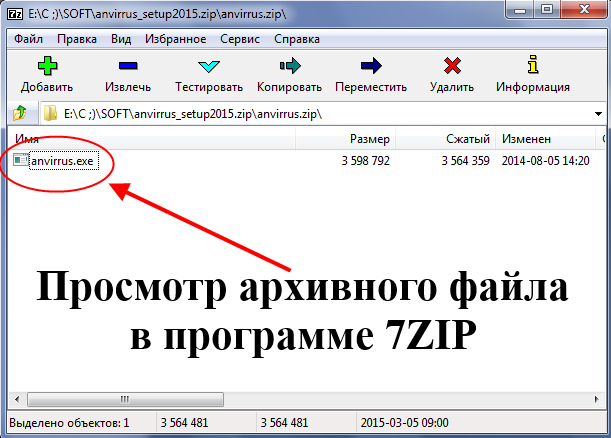Sort by the Сжатый column header
This screenshot has width=611, height=438.
click(x=446, y=139)
